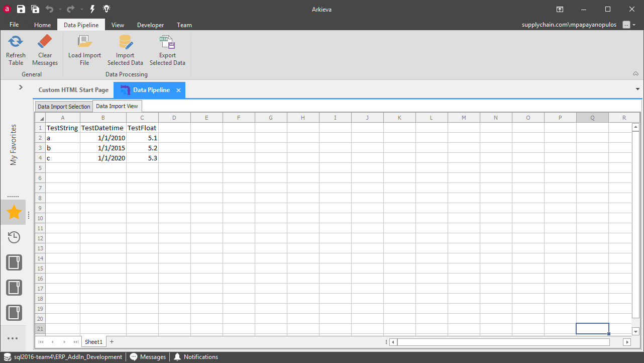Collapse the ribbon with the chevron
This screenshot has height=363, width=644.
[635, 74]
